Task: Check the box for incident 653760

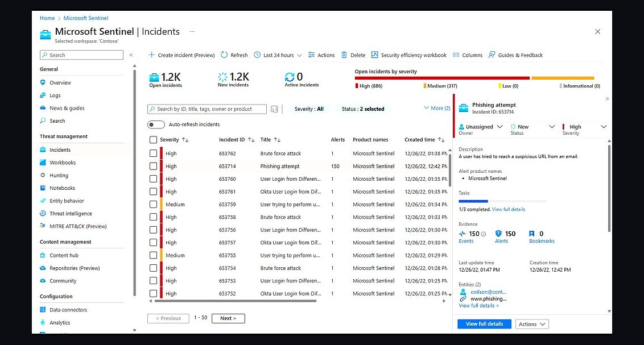Action: 153,179
